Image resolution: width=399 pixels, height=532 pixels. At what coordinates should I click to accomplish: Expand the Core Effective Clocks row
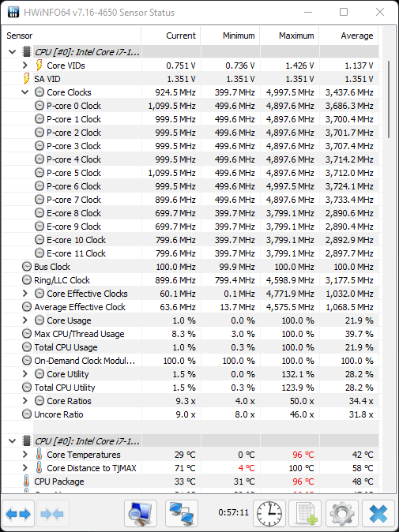point(24,293)
